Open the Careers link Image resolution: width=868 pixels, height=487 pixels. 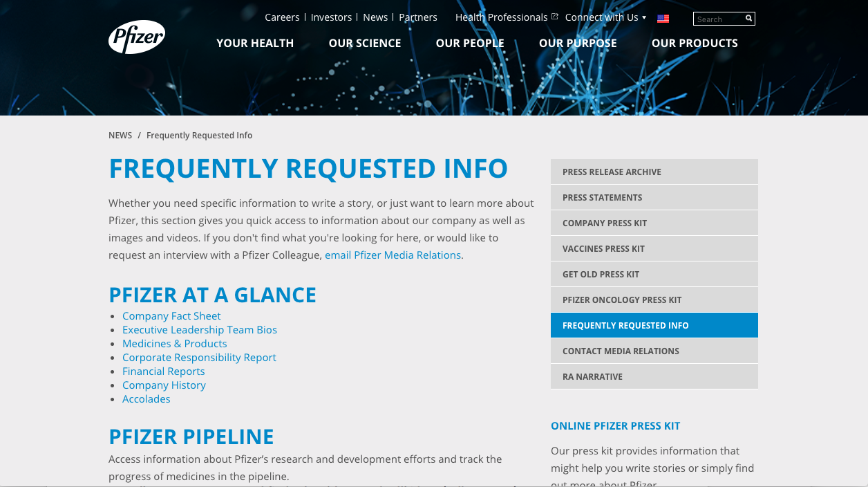point(282,17)
